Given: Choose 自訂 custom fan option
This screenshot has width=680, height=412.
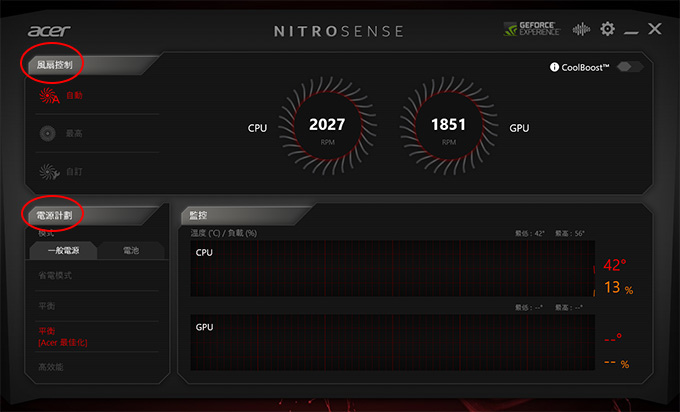Looking at the screenshot, I should click(x=74, y=172).
